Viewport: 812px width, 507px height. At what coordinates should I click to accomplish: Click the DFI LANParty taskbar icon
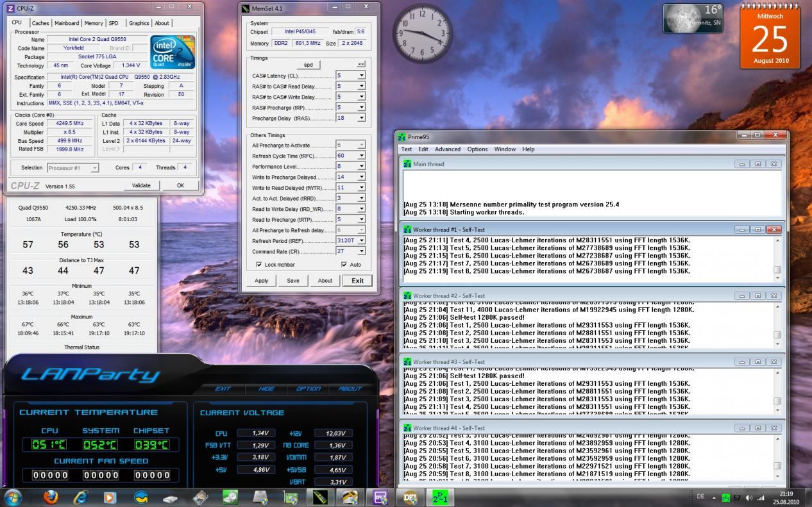click(x=410, y=497)
